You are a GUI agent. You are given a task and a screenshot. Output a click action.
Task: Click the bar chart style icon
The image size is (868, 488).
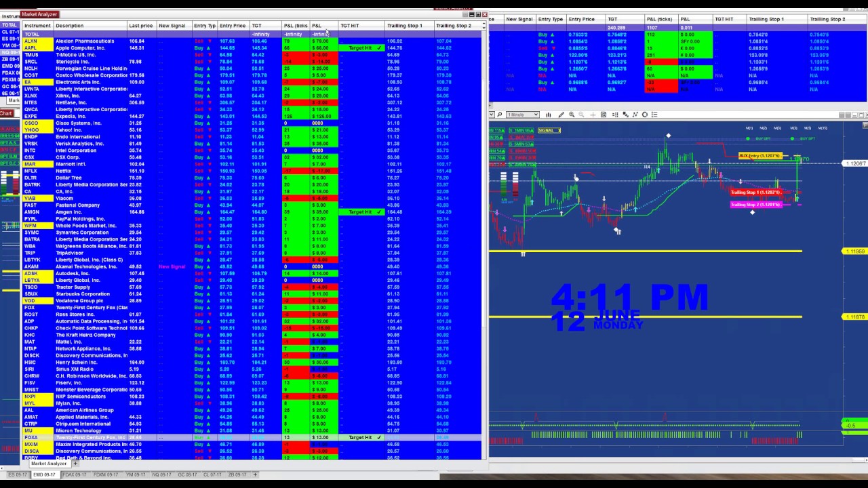(549, 115)
